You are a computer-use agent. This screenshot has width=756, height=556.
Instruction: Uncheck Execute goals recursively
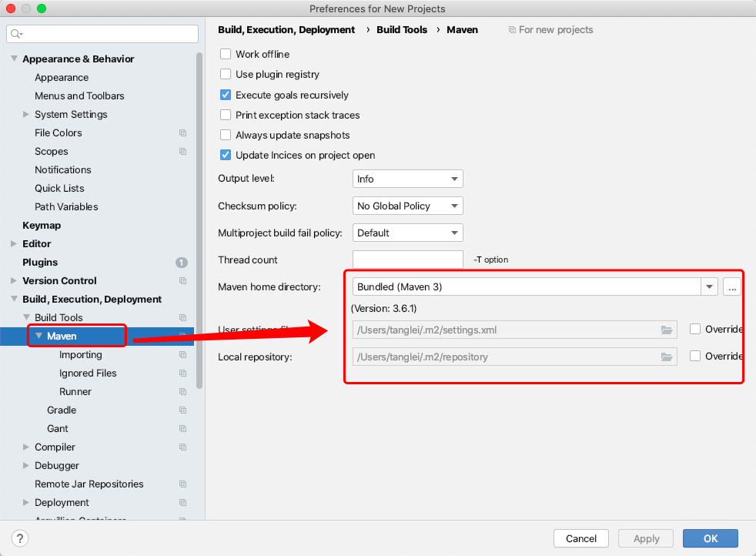coord(226,95)
